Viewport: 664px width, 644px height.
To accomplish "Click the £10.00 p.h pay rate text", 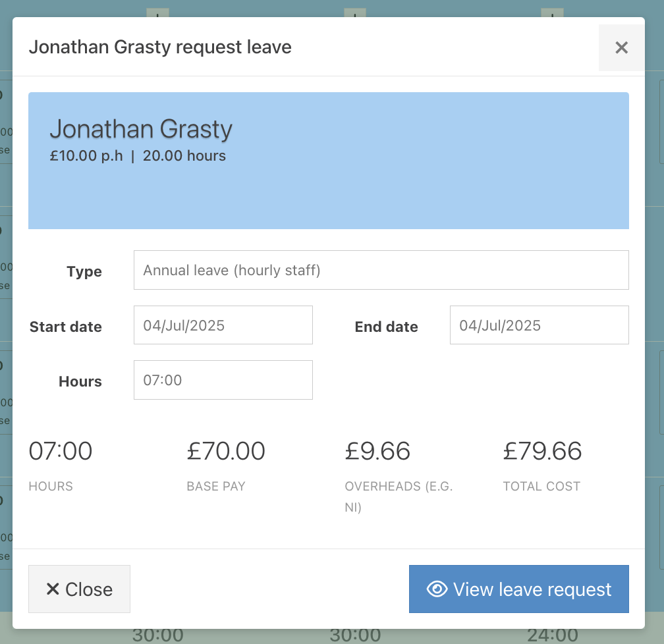I will (x=86, y=156).
